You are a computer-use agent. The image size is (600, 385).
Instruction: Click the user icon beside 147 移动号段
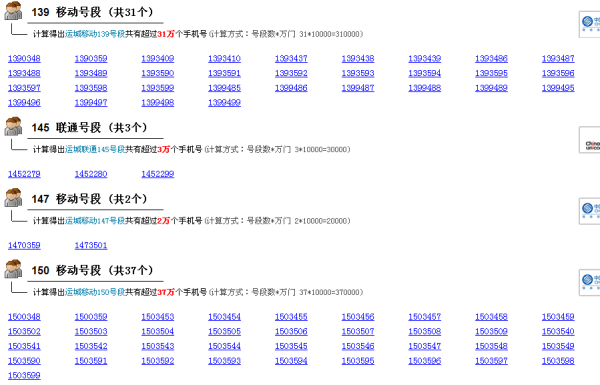(13, 197)
